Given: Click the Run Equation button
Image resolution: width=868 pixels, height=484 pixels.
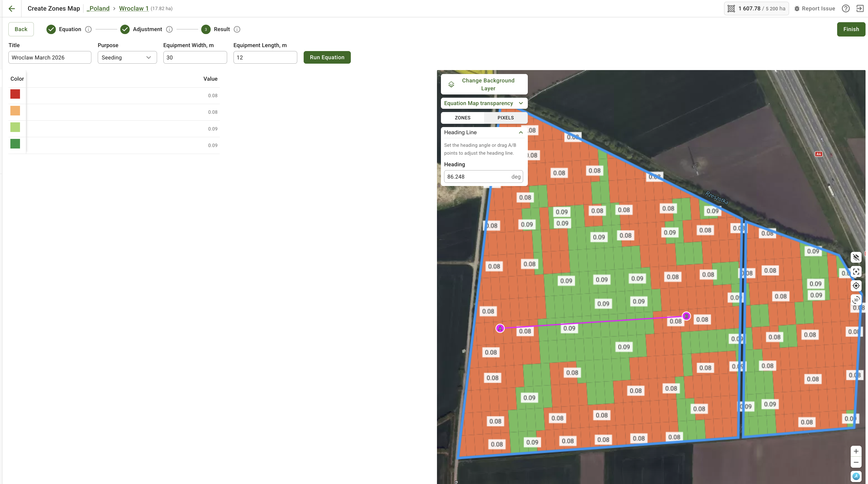Looking at the screenshot, I should click(327, 57).
